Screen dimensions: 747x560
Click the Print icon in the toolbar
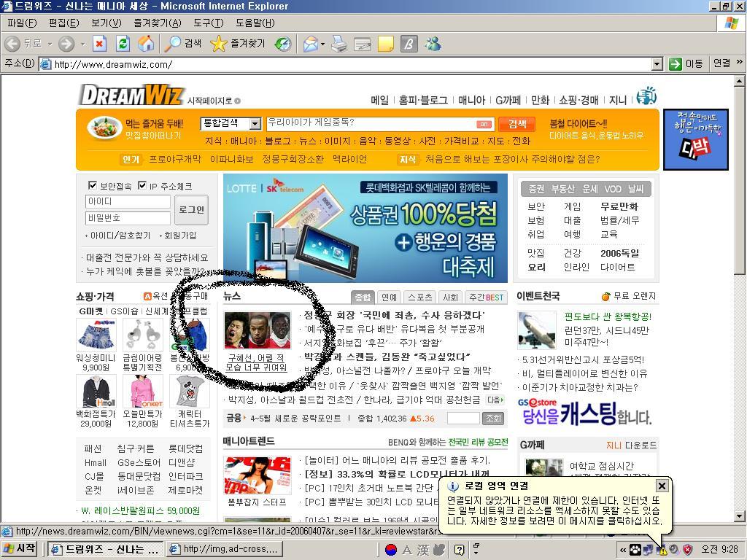pyautogui.click(x=339, y=44)
